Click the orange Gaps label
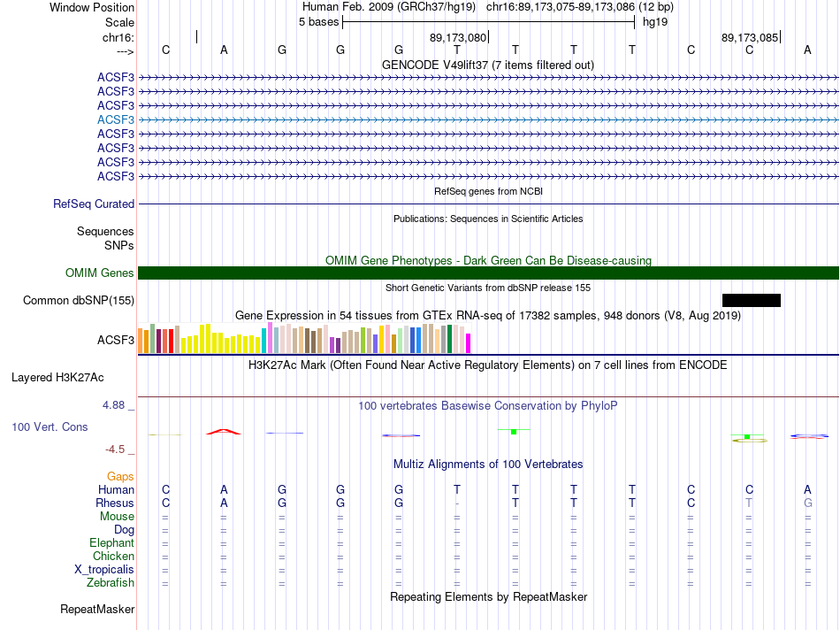Image resolution: width=840 pixels, height=630 pixels. (120, 476)
